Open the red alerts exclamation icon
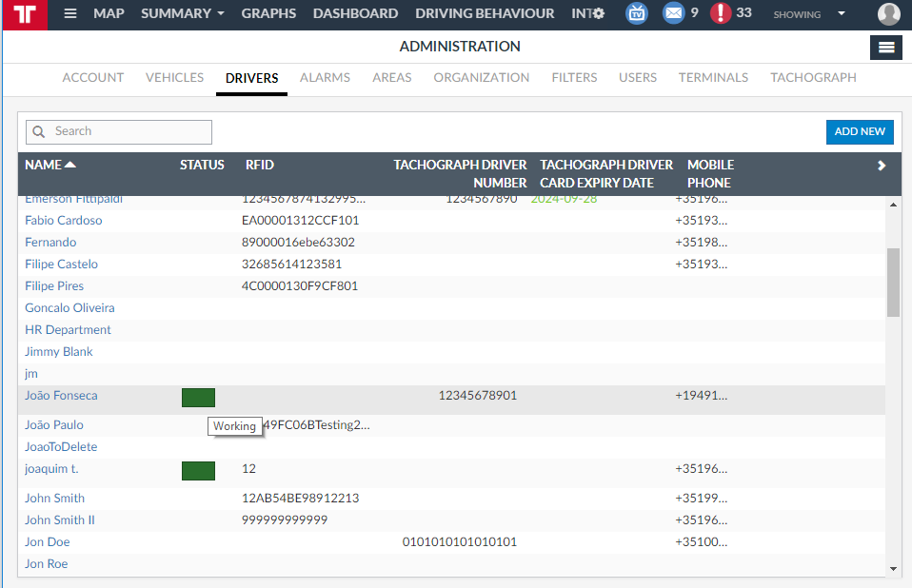 coord(721,14)
